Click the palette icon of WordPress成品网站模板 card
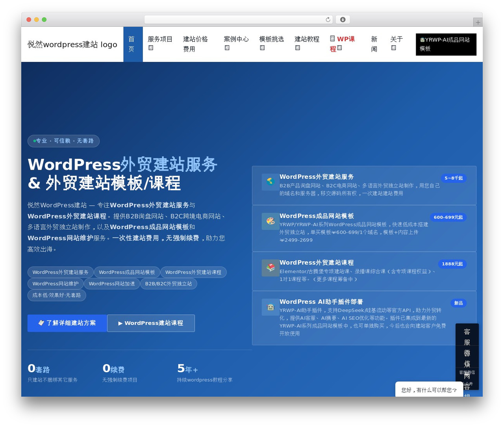 point(270,221)
